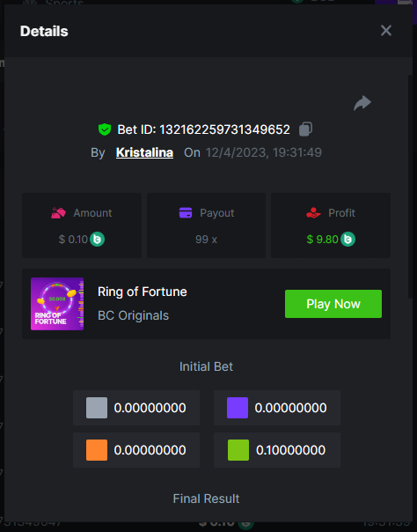Click the currency coin icon beside $ 9.80

[x=347, y=240]
